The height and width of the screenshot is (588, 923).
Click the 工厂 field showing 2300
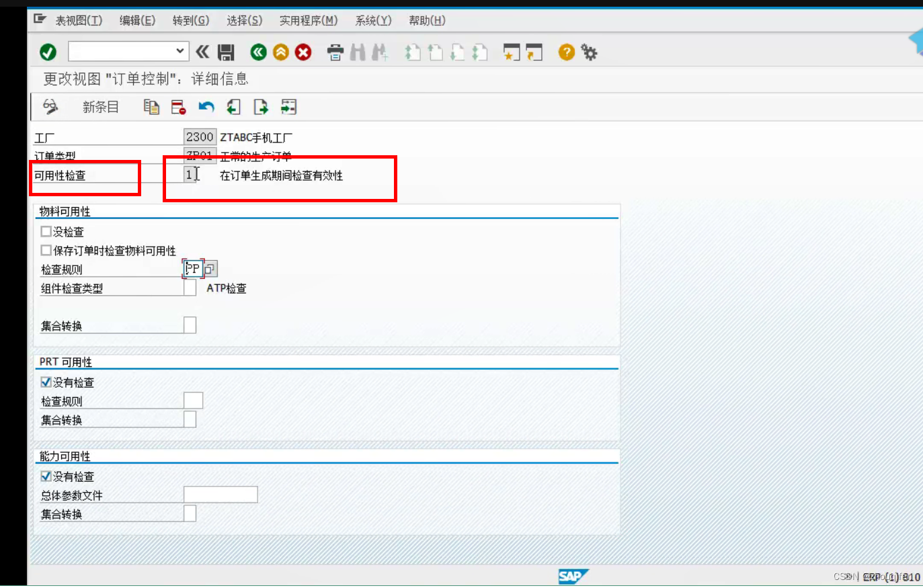pos(200,137)
